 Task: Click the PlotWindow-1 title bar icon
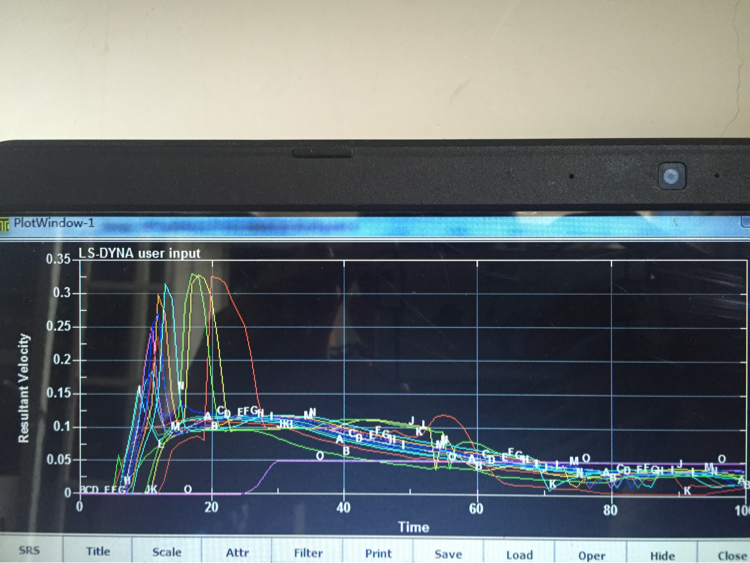(4, 224)
